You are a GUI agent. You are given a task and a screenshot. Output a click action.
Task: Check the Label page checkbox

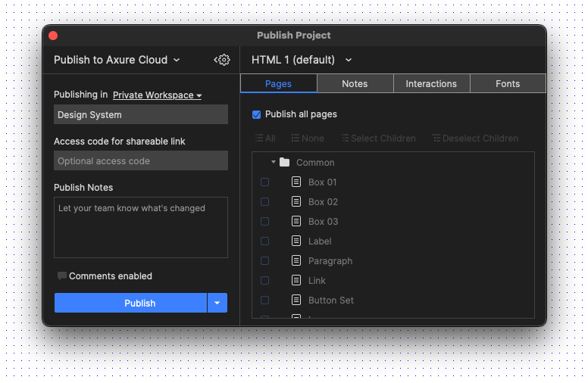264,241
